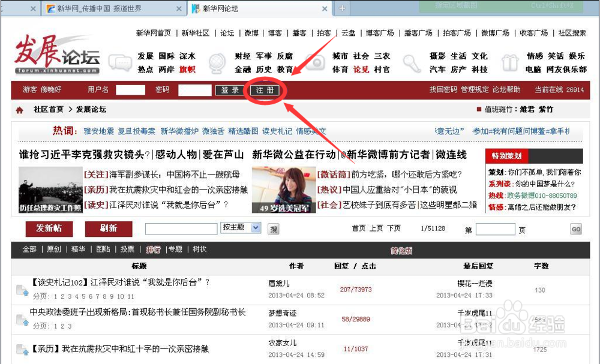600x364 pixels.
Task: Click the 首页 first page link
Action: [359, 228]
